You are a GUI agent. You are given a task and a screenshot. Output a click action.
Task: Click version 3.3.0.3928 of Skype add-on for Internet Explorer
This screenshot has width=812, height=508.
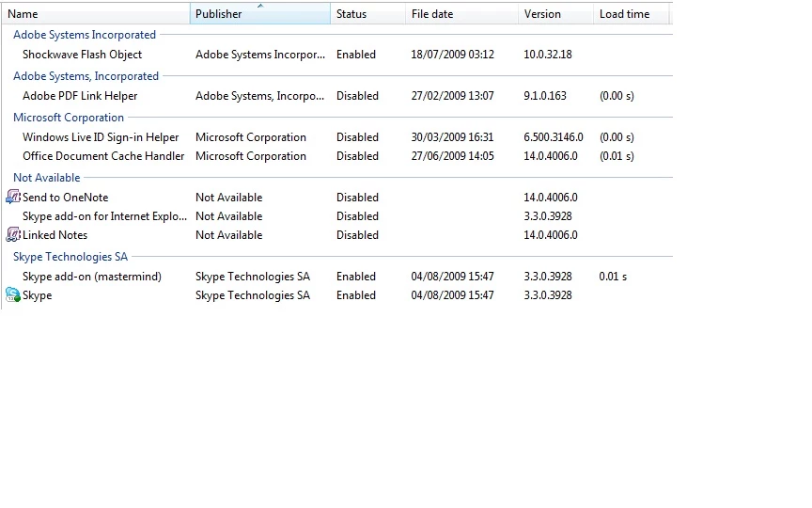[x=548, y=216]
